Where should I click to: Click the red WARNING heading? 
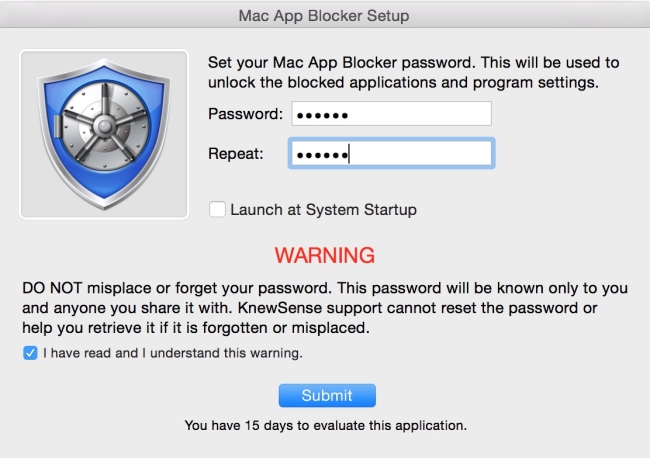click(x=325, y=255)
